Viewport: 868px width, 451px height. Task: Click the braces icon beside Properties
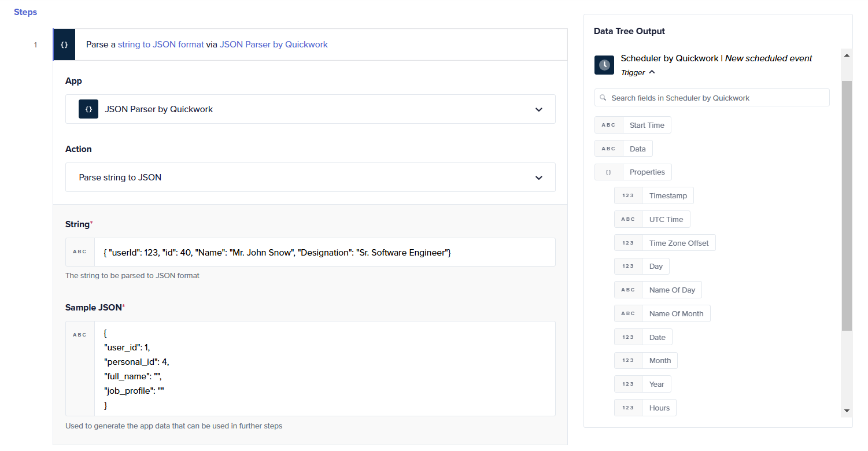608,172
